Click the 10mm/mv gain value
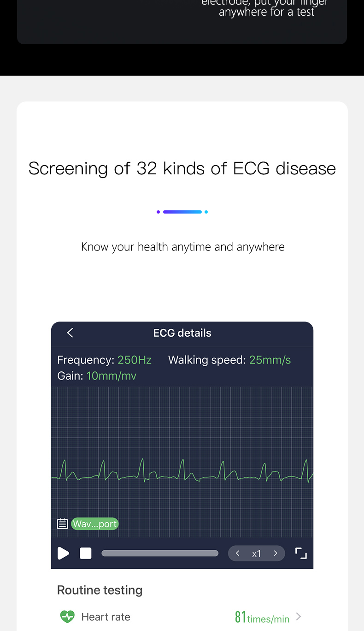The height and width of the screenshot is (631, 364). 112,376
